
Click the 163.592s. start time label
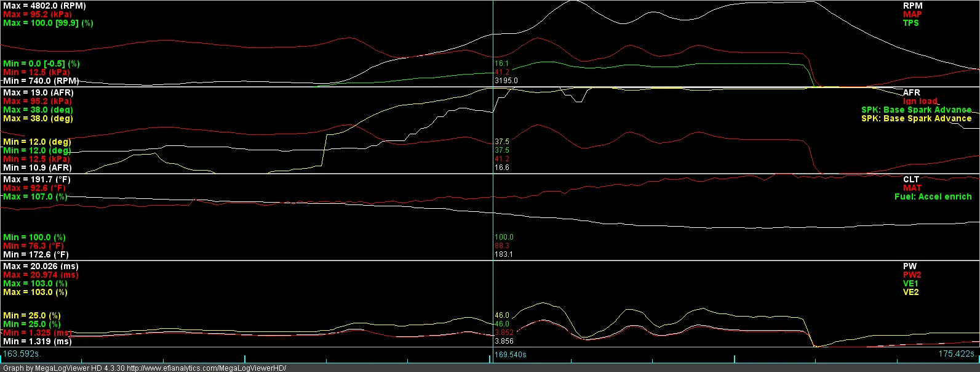tap(22, 354)
